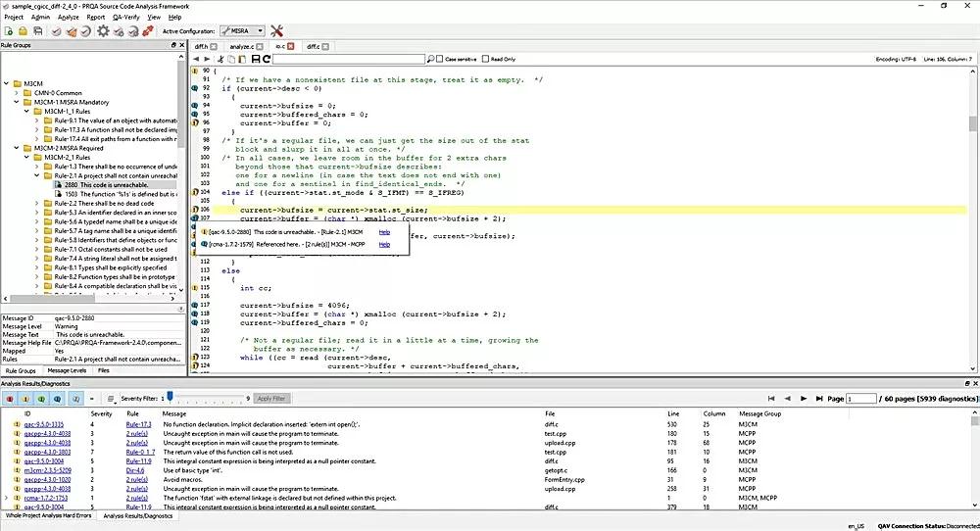Open Whole Project Analysis Hard Errors tab
This screenshot has height=531, width=980.
[x=48, y=516]
